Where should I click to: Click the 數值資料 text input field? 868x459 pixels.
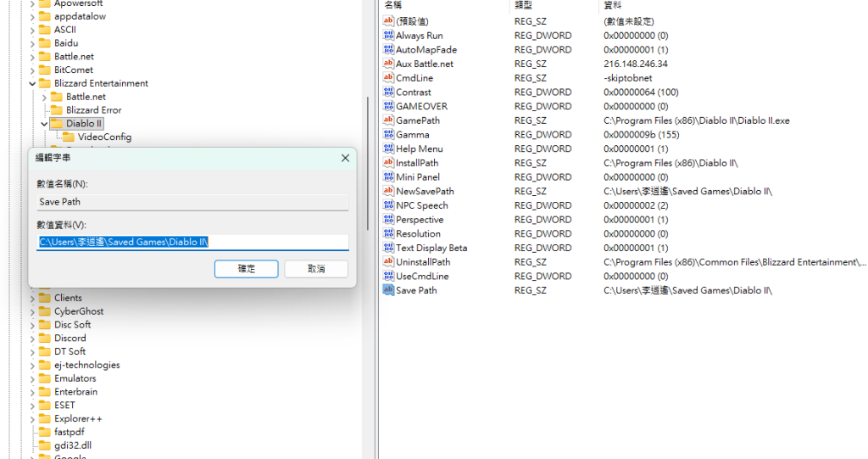[x=193, y=243]
